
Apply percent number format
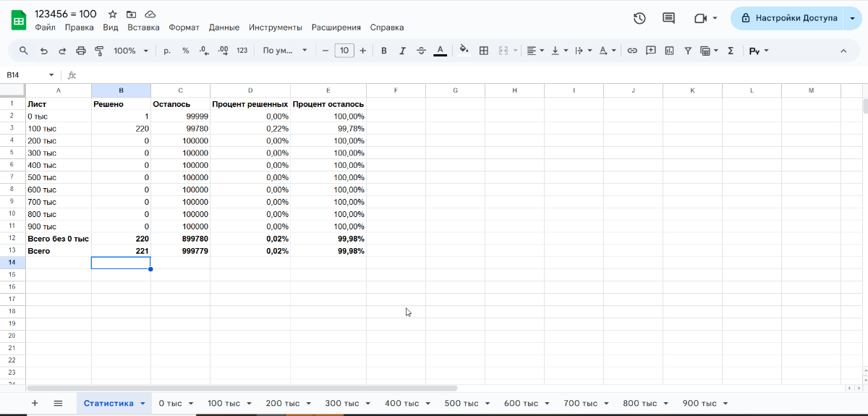(x=186, y=51)
